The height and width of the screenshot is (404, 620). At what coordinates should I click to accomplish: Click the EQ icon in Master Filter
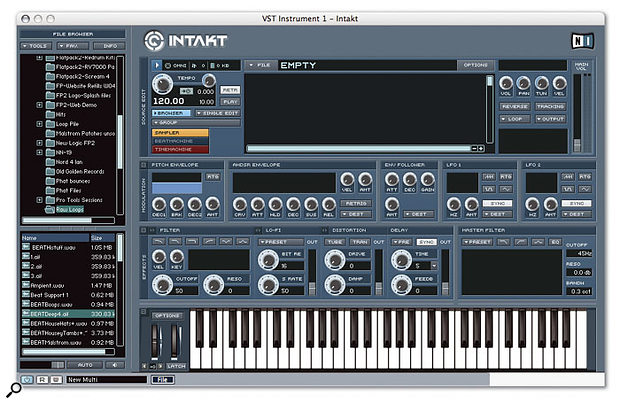555,242
